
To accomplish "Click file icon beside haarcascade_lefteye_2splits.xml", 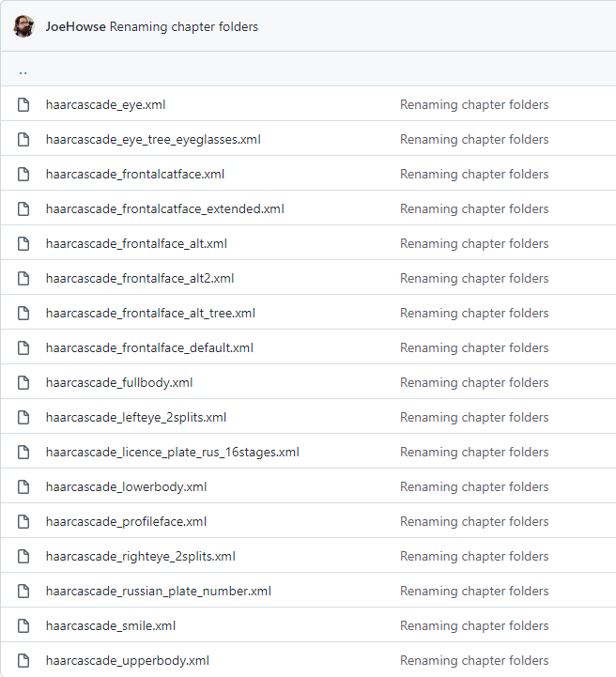I will tap(23, 418).
